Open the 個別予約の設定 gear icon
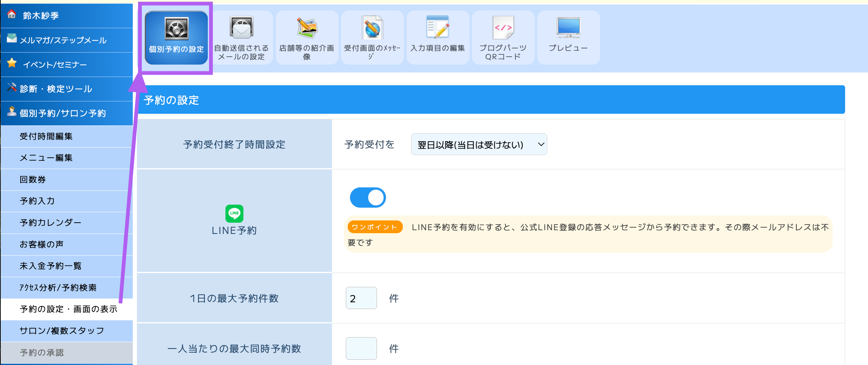 tap(176, 29)
